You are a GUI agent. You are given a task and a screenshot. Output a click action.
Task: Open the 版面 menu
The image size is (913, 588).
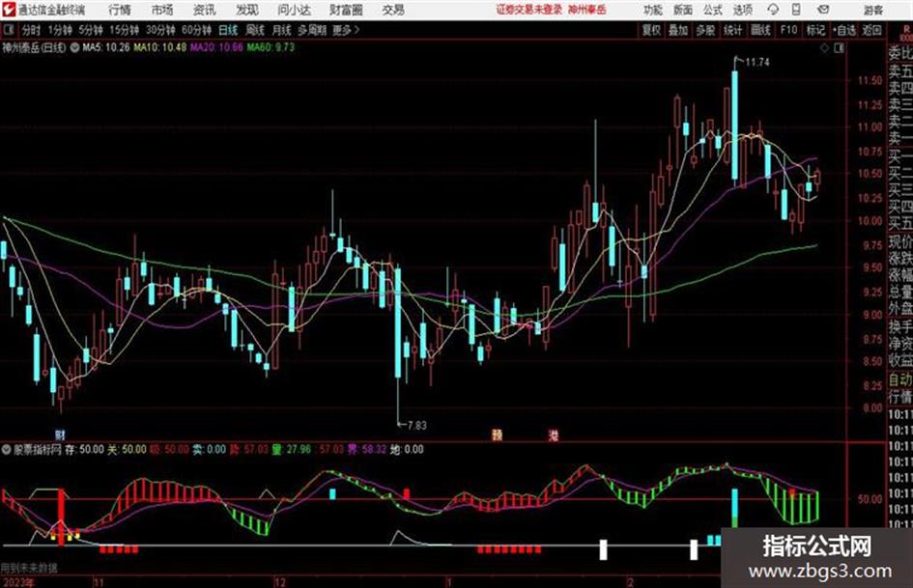click(x=683, y=10)
